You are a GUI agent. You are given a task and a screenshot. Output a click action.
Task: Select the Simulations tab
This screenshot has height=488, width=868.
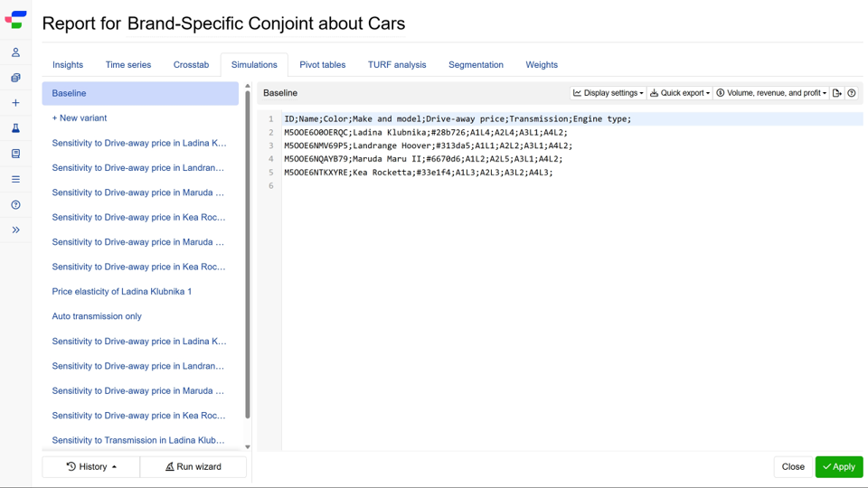(x=254, y=65)
